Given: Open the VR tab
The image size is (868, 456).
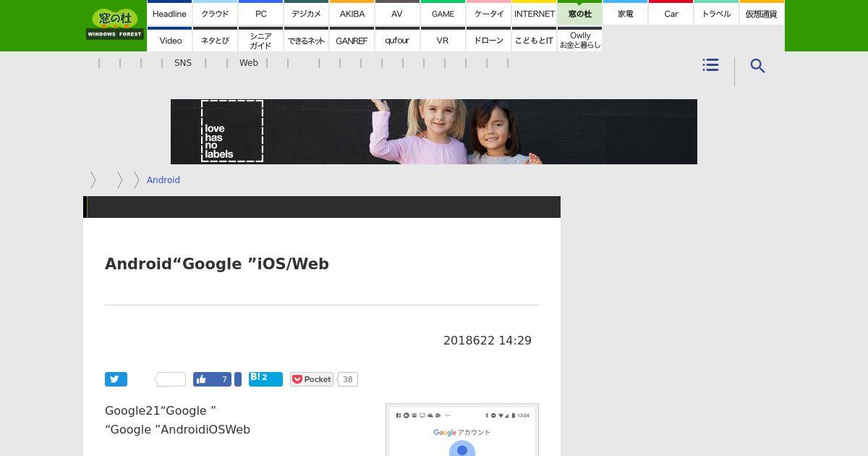Looking at the screenshot, I should 443,40.
